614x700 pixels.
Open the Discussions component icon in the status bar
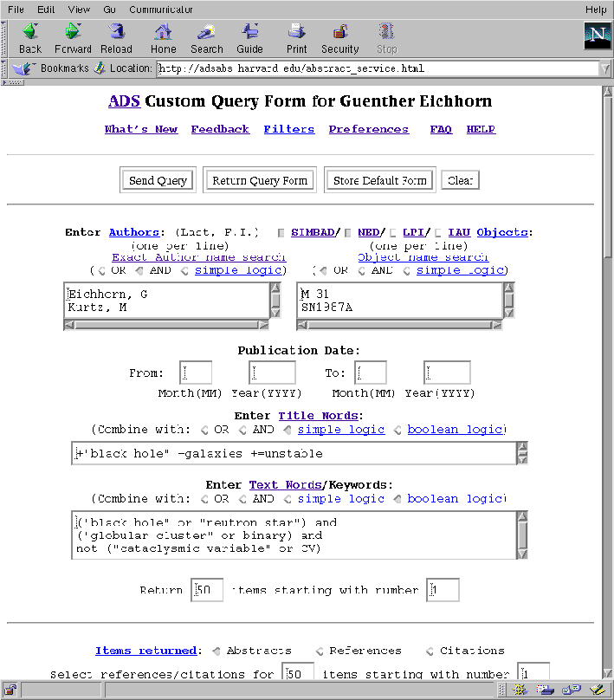[x=572, y=690]
